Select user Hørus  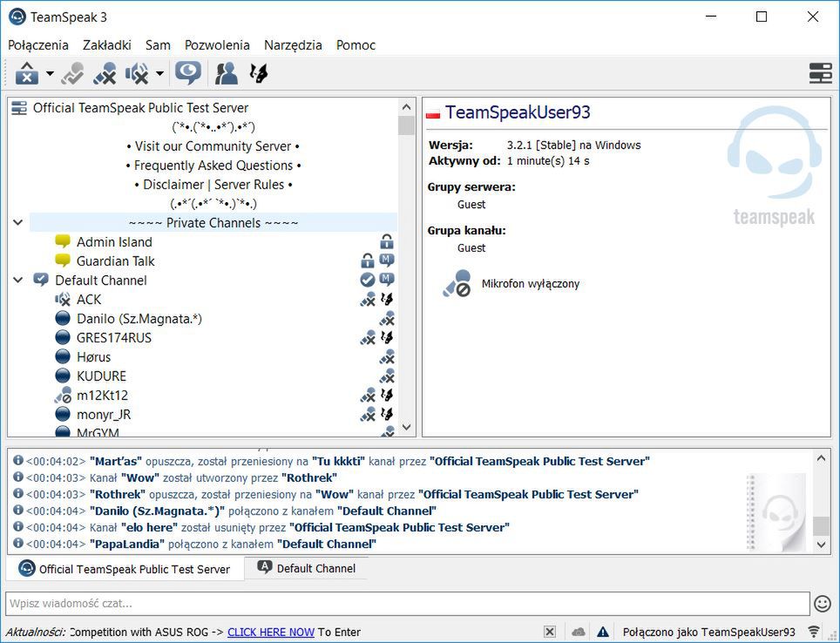click(x=94, y=357)
